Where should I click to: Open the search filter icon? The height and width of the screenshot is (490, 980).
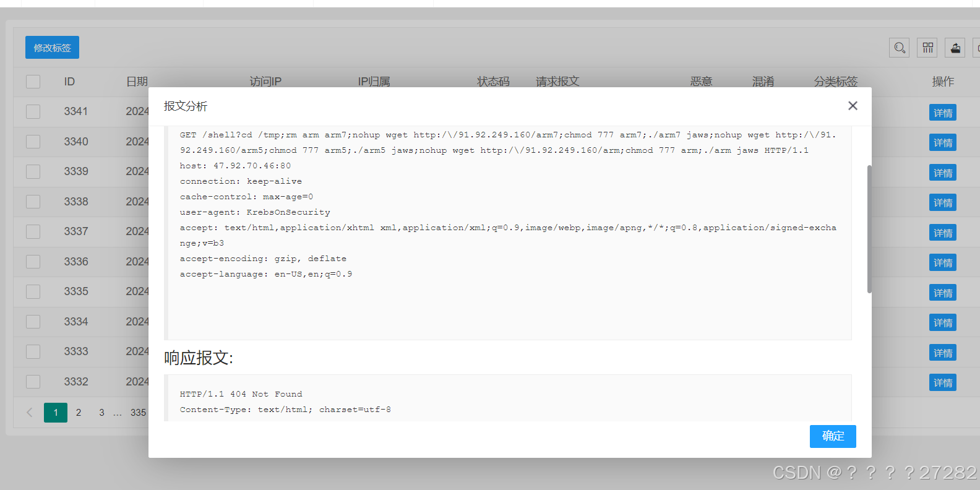[x=900, y=48]
